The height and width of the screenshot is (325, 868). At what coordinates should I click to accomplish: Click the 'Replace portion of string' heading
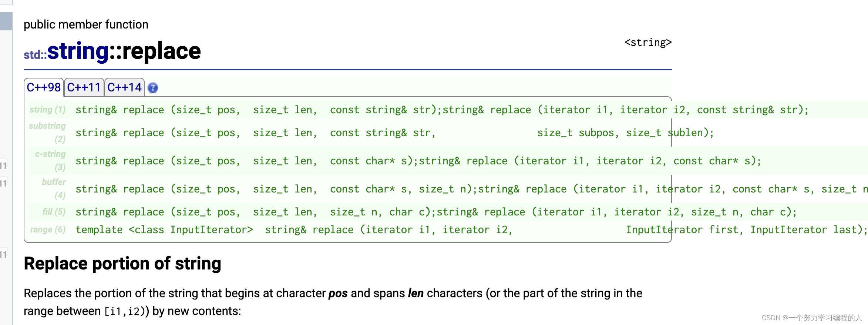point(122,264)
